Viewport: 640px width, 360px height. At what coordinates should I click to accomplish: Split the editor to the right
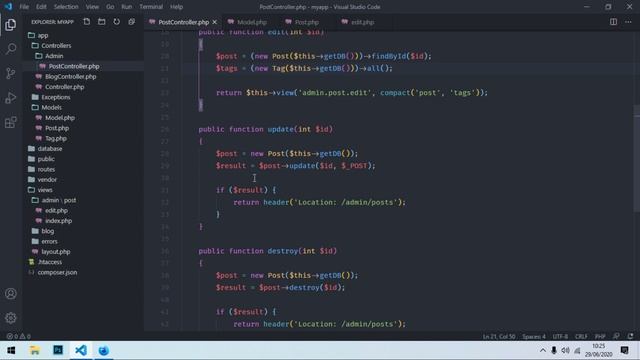[613, 22]
